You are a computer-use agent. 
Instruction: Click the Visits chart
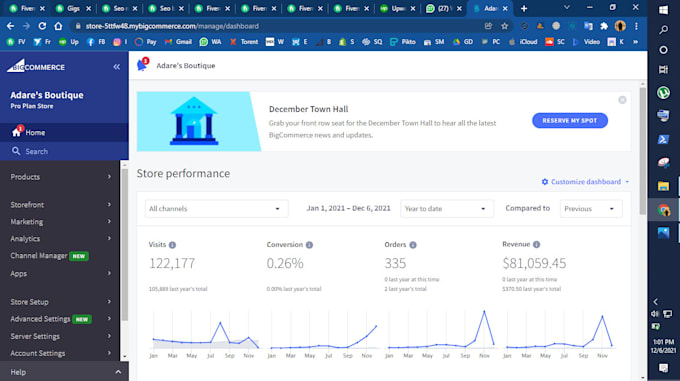(205, 334)
